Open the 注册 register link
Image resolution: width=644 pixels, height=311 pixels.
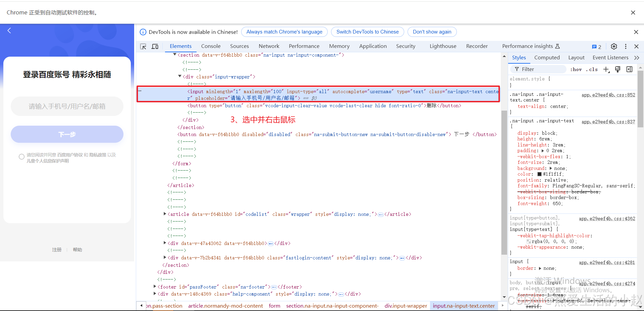coord(57,250)
